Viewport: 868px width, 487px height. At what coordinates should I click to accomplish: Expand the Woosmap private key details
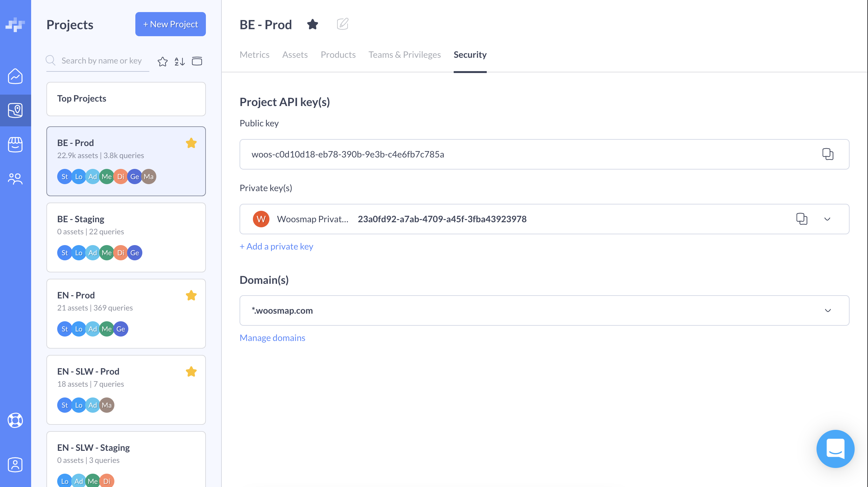pyautogui.click(x=827, y=219)
